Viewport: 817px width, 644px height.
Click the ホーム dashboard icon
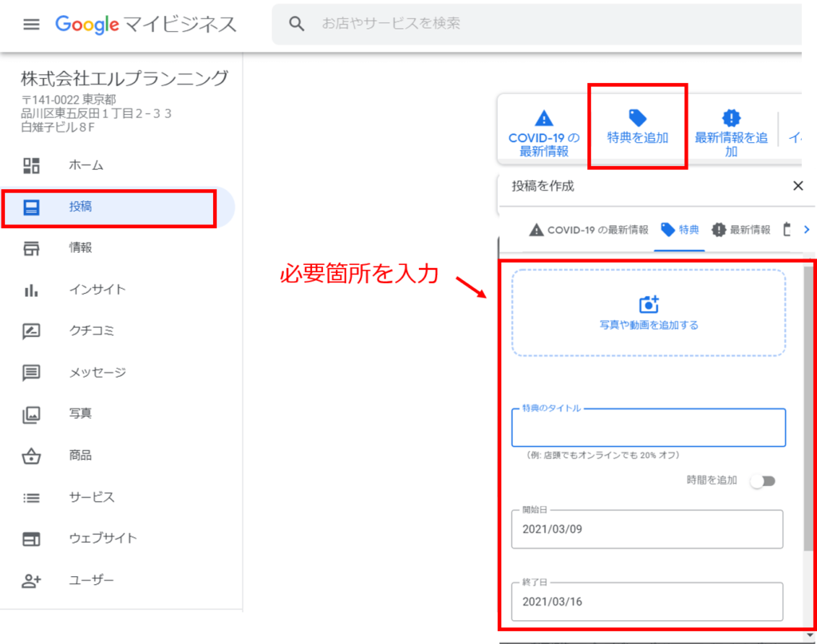pos(31,166)
